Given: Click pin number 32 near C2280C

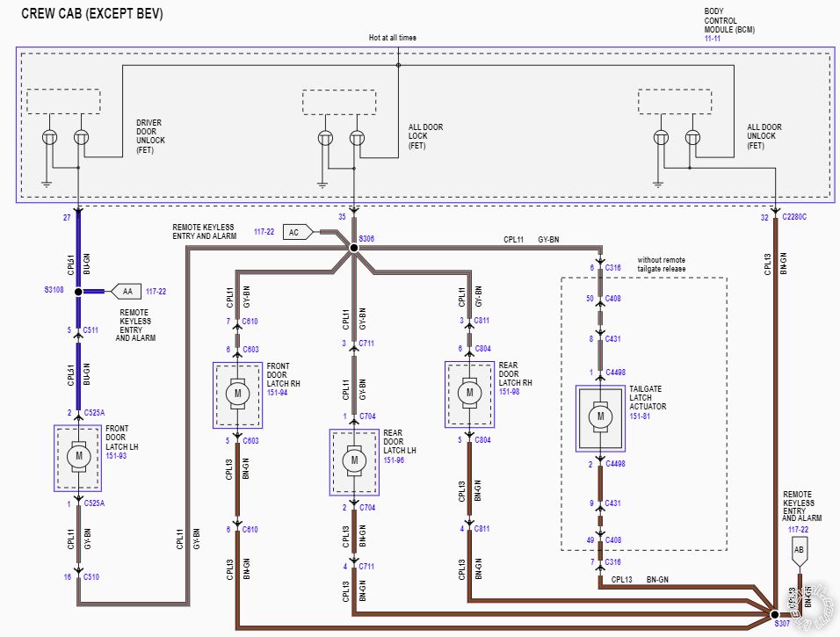Looking at the screenshot, I should 764,218.
